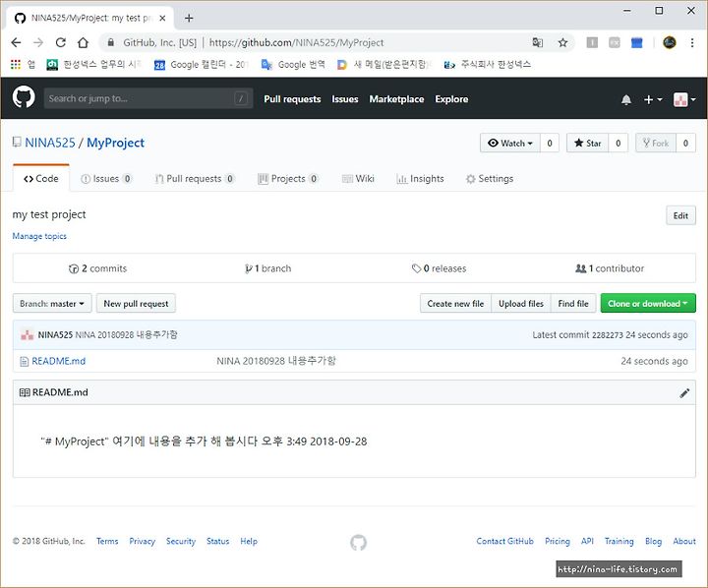The image size is (708, 588).
Task: View 0 releases
Action: tap(439, 268)
